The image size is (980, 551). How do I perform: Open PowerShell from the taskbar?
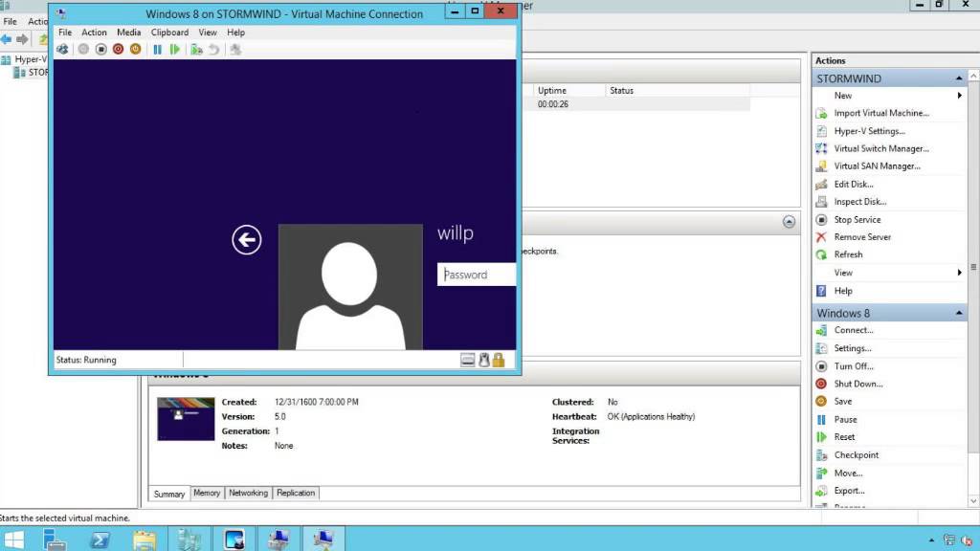click(100, 540)
